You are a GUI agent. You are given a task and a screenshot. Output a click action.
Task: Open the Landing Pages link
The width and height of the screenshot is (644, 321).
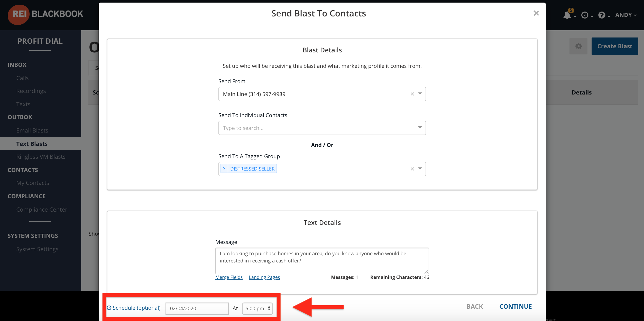click(264, 277)
